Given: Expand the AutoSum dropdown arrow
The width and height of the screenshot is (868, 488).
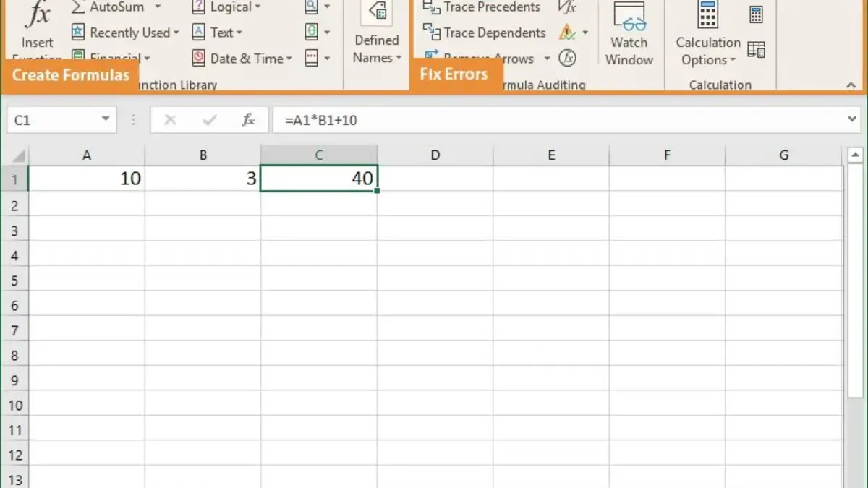Looking at the screenshot, I should tap(158, 7).
